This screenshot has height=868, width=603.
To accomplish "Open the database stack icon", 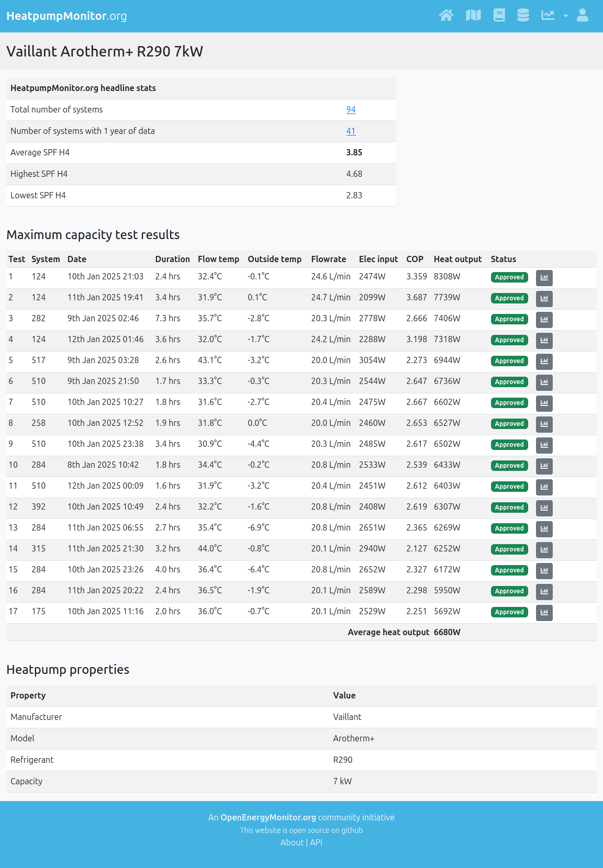I will 523,16.
